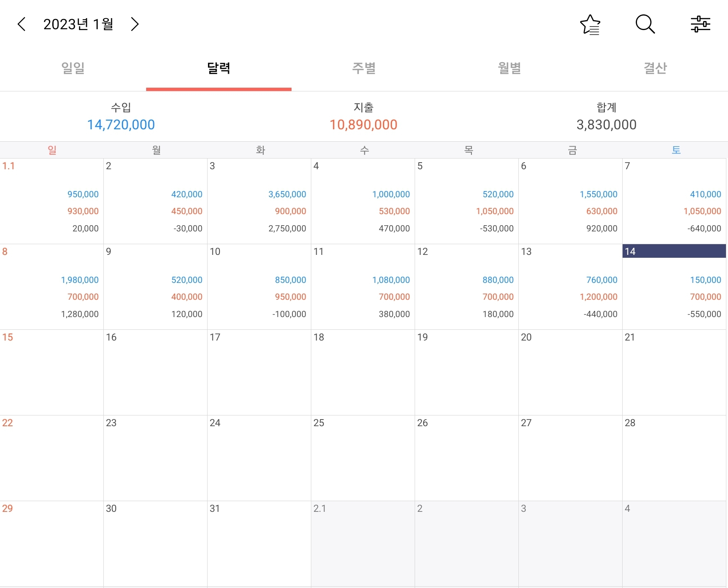Switch to the 일일 tab

tap(73, 68)
